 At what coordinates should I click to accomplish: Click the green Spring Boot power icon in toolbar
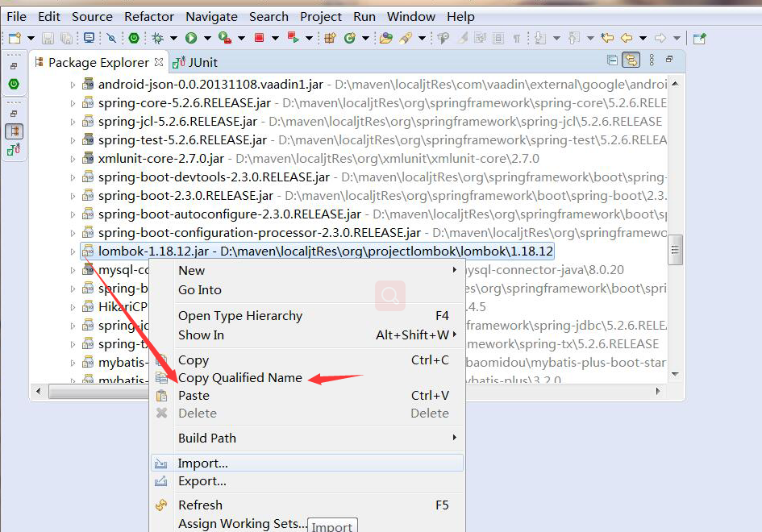(134, 38)
